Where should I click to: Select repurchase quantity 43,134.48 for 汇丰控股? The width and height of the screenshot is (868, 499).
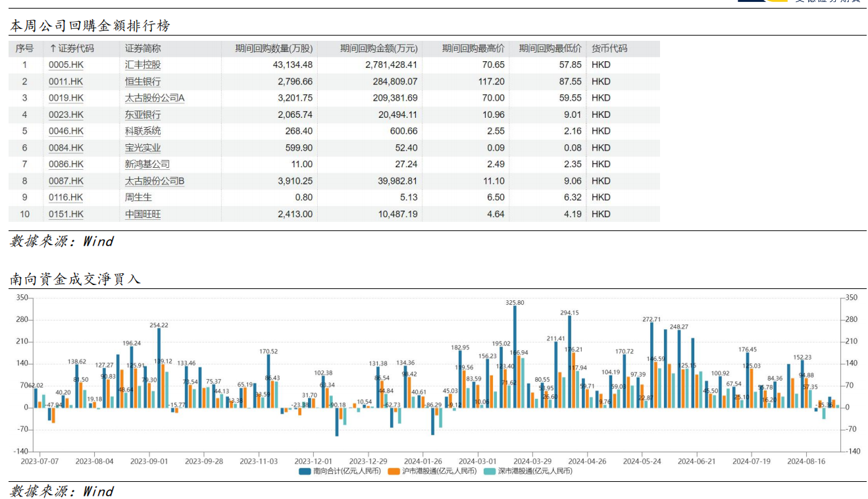point(293,65)
